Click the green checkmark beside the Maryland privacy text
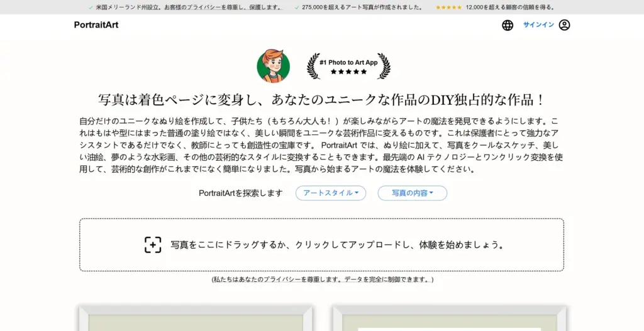Screen dimensions: 644x331 click(x=91, y=8)
